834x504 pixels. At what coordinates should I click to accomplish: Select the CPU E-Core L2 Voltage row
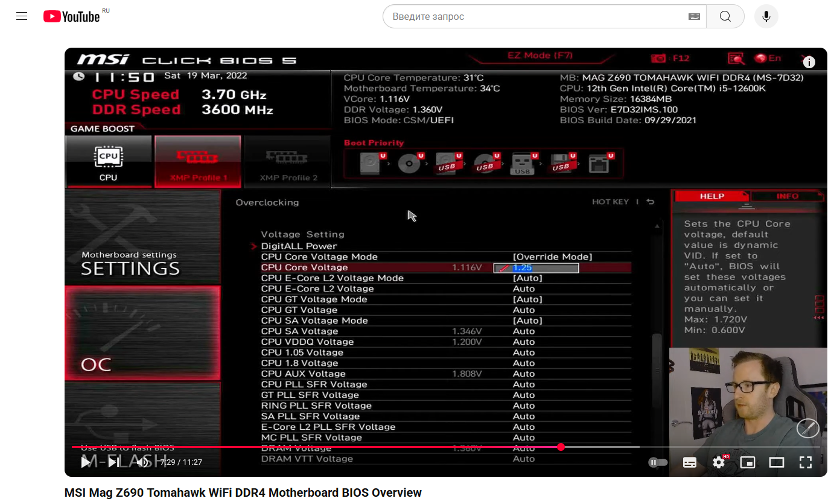[x=446, y=289]
